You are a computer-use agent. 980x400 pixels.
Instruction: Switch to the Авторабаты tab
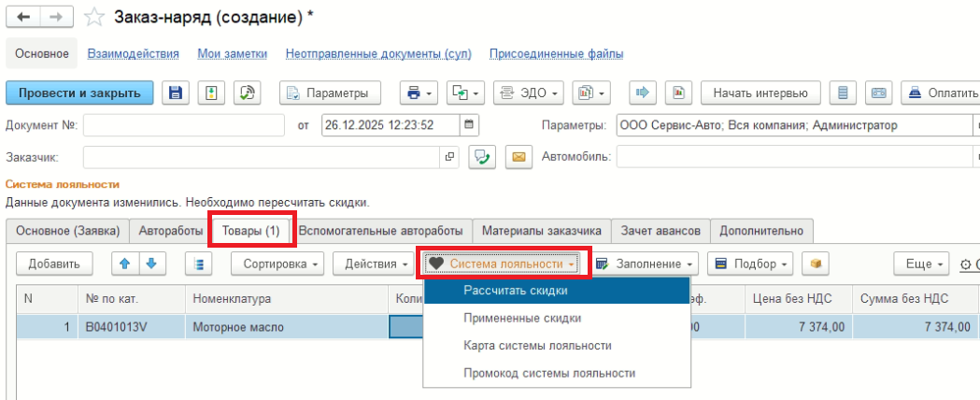pos(170,231)
